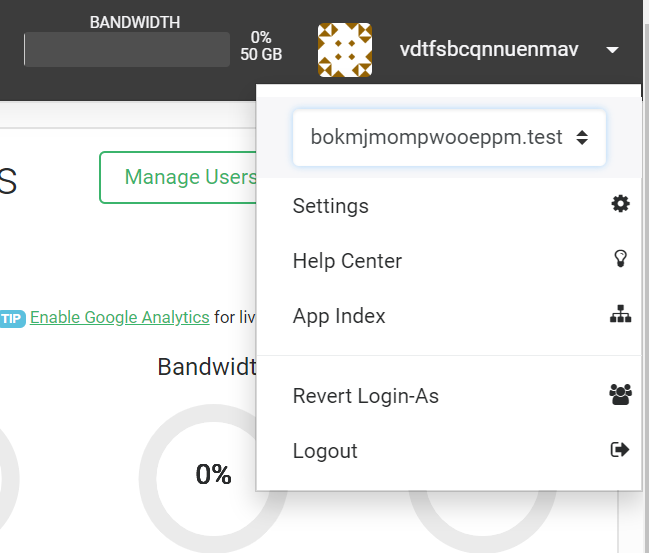Open the bokmjmompwooeppm.test domain selector
This screenshot has width=649, height=553.
pyautogui.click(x=449, y=137)
